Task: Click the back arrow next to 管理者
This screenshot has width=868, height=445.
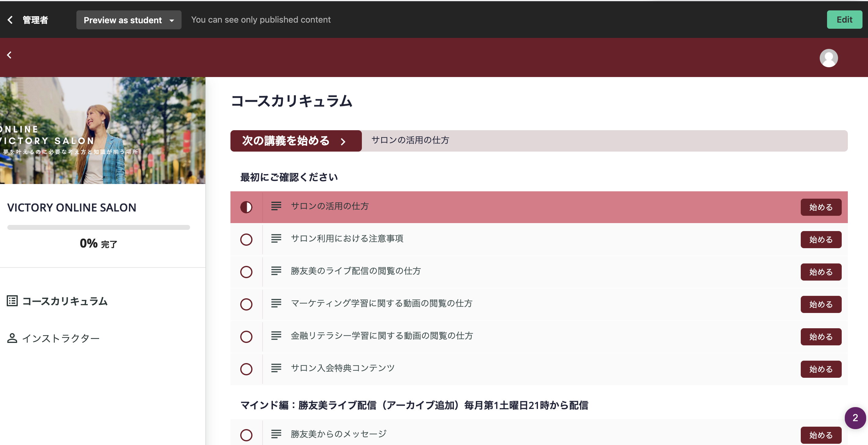Action: coord(10,20)
